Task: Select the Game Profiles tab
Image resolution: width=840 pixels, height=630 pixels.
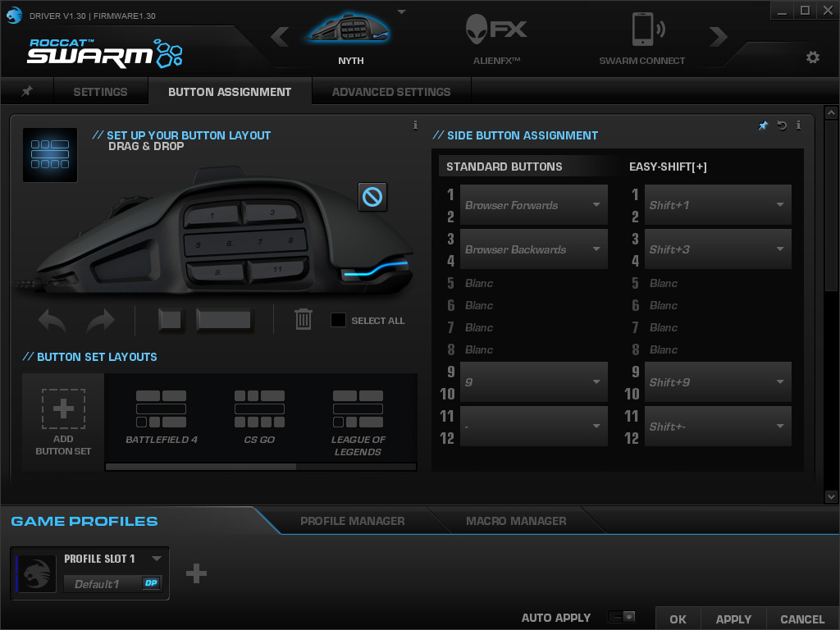Action: pyautogui.click(x=84, y=521)
